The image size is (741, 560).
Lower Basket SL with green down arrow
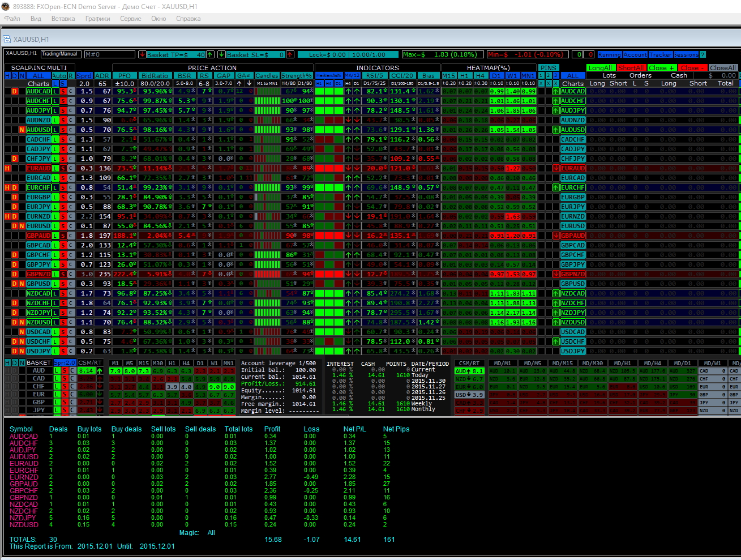pyautogui.click(x=222, y=54)
